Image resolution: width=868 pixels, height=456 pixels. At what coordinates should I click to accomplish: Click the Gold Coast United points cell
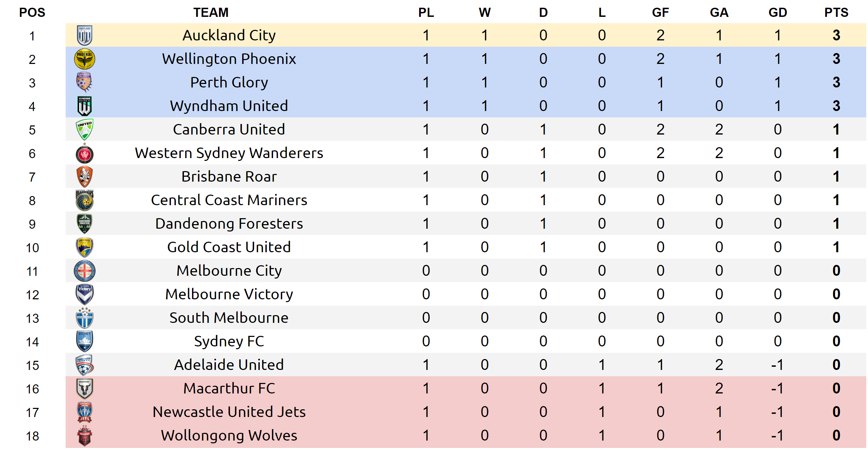pos(836,247)
